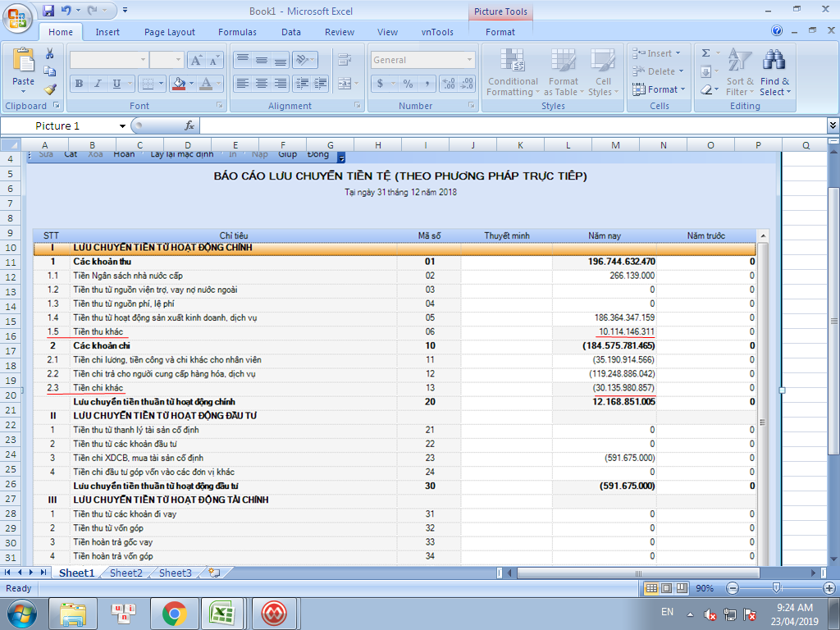Click the Fill Color paint bucket swatch

tap(180, 84)
